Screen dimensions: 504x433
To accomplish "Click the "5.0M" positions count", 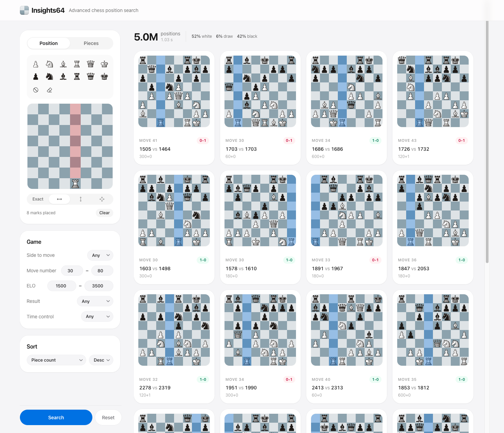I will click(146, 37).
